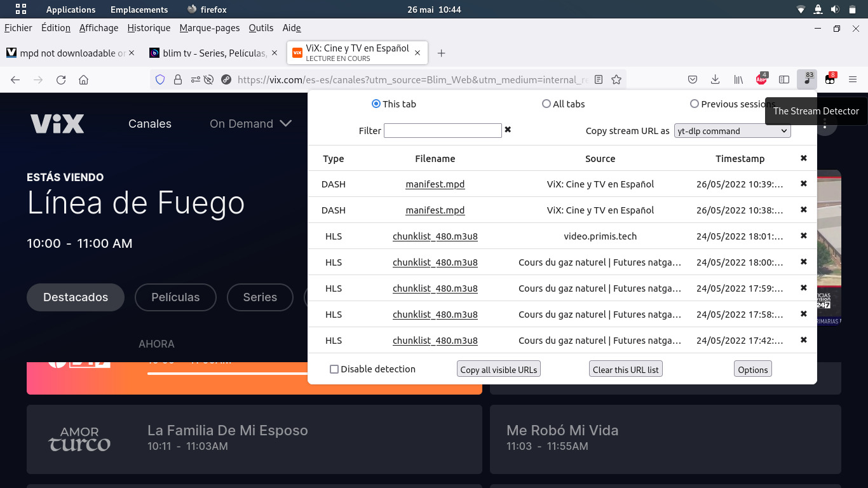Copy the manifest.mpd link from 10:39

(435, 184)
